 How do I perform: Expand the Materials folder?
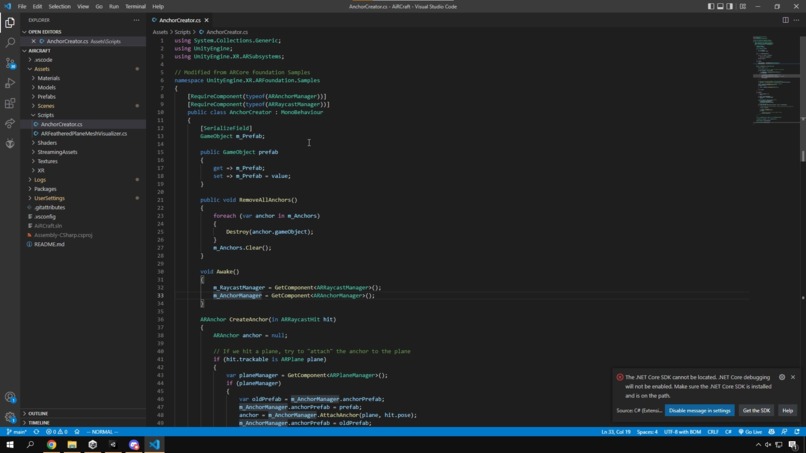(83, 78)
